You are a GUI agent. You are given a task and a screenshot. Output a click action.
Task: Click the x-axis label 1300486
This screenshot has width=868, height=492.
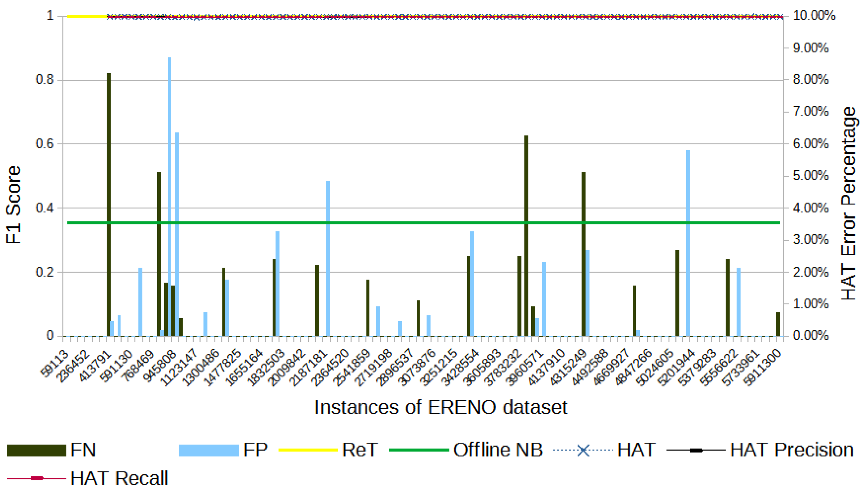[201, 368]
